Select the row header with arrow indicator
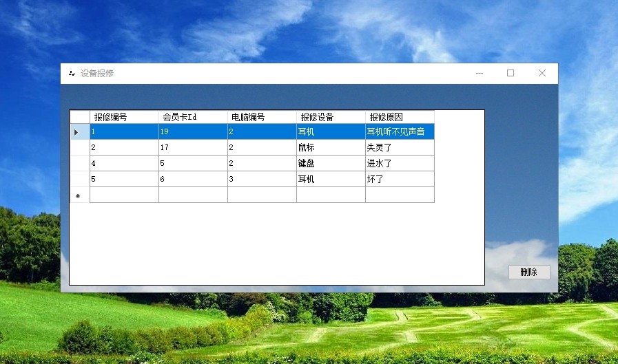Image resolution: width=618 pixels, height=364 pixels. click(x=80, y=132)
